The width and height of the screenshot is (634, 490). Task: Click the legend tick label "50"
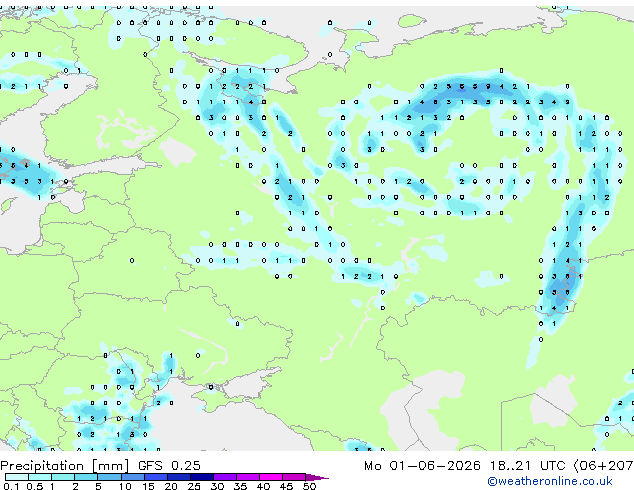(309, 486)
